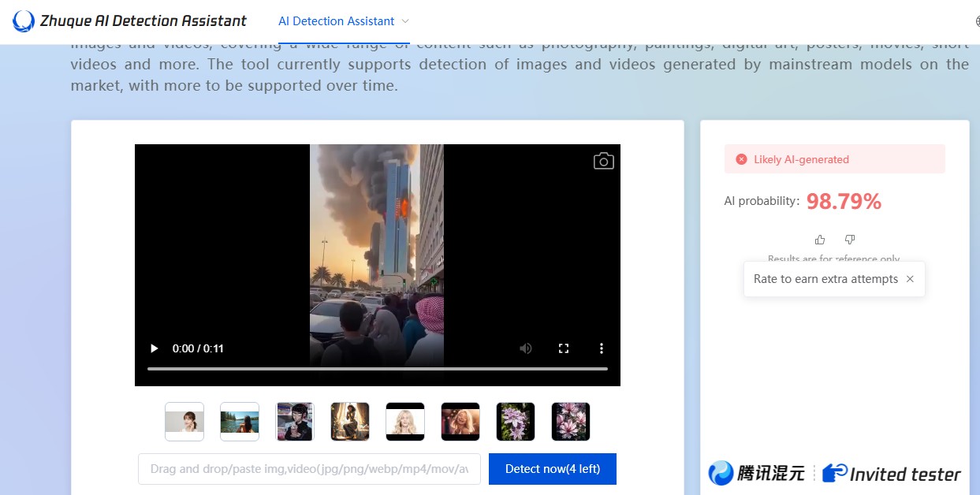Viewport: 980px width, 495px height.
Task: Play the burning tower video
Action: [155, 348]
